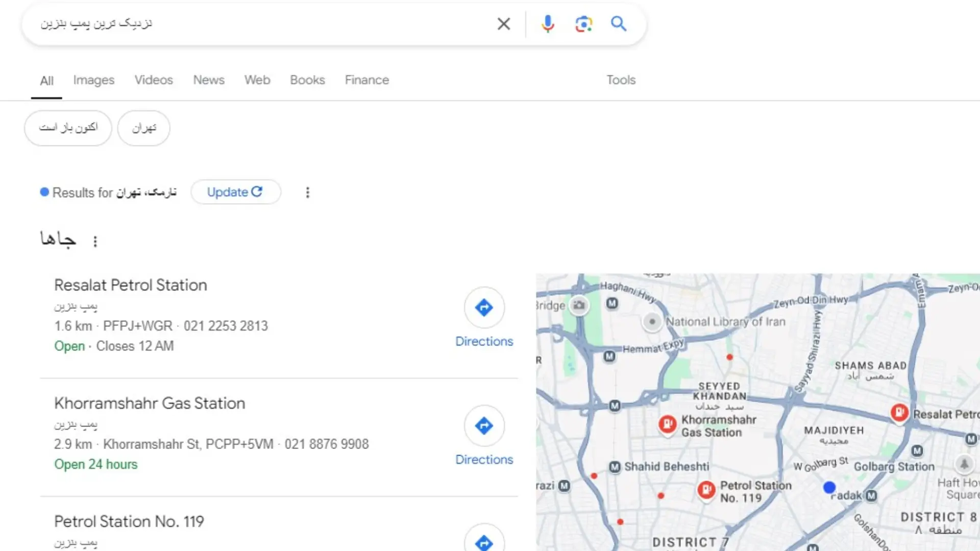Apply the 'تهران' filter chip
Screen dimensions: 980x551
(144, 128)
